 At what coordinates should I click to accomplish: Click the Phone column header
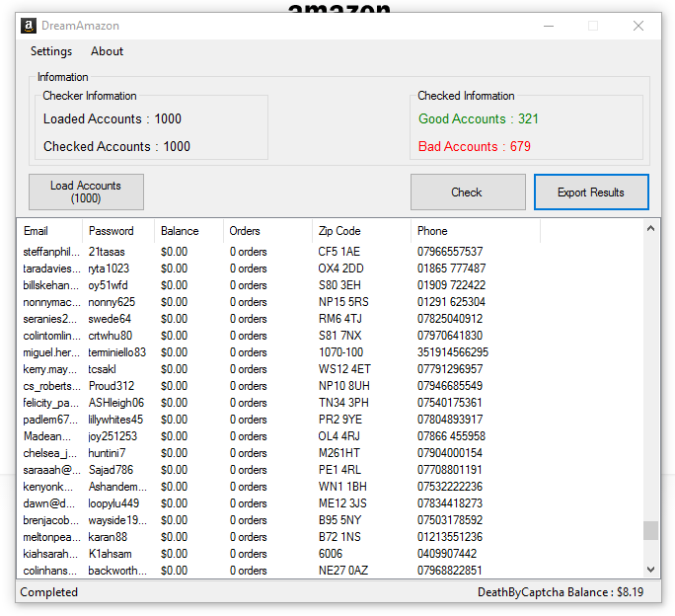(x=476, y=231)
